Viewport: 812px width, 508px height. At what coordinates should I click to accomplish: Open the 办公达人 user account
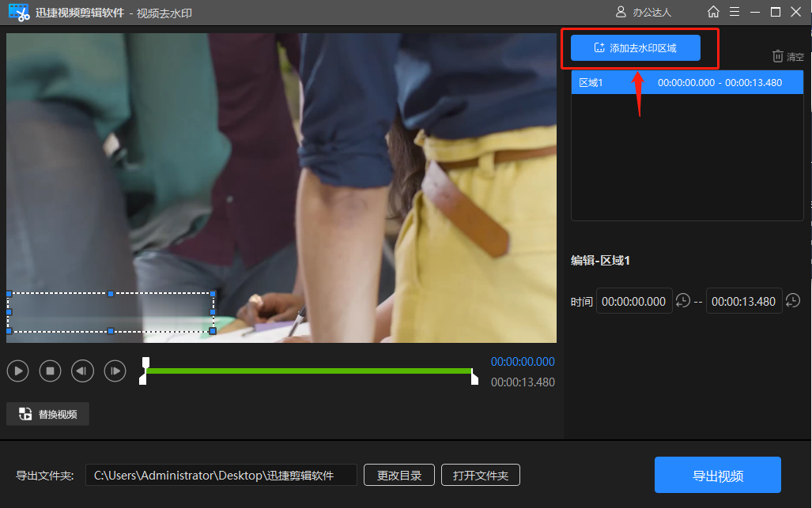pyautogui.click(x=643, y=12)
